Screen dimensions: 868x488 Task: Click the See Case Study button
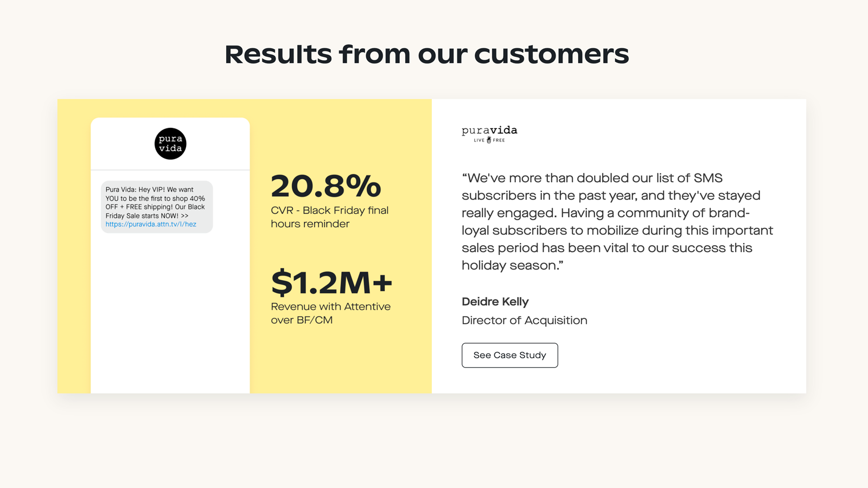click(509, 355)
